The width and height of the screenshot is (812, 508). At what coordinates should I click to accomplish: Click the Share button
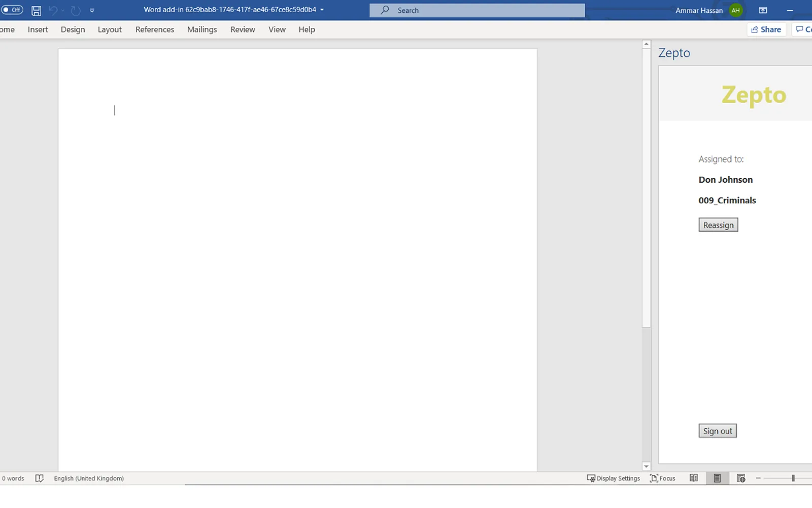point(766,29)
